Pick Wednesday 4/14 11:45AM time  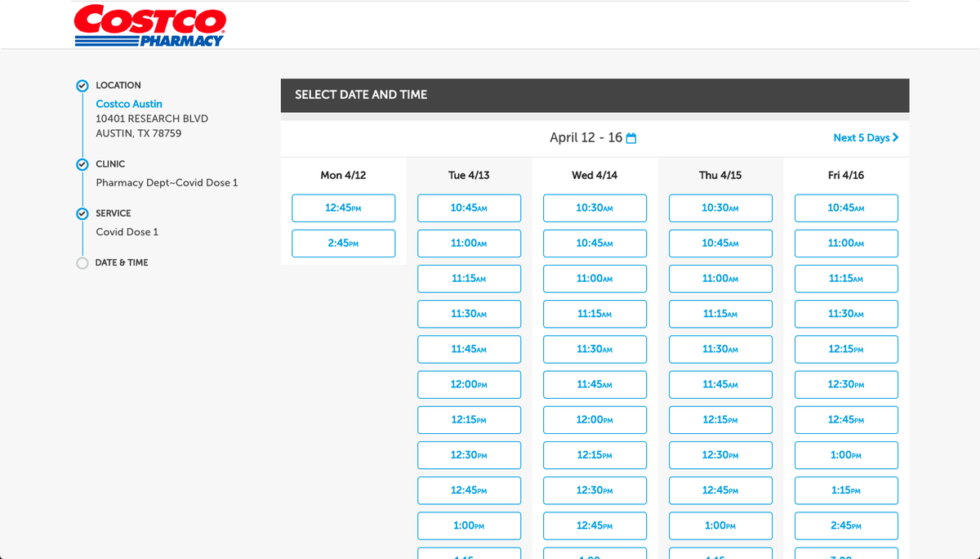[595, 384]
